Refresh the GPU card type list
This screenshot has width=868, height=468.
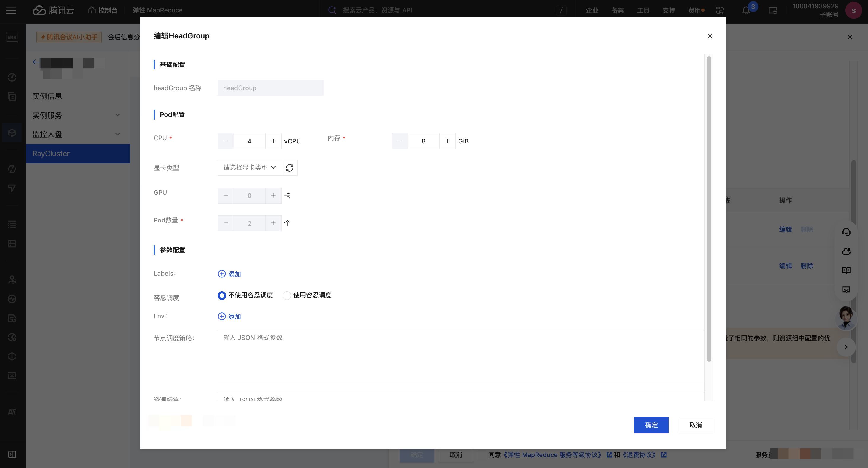(x=290, y=168)
